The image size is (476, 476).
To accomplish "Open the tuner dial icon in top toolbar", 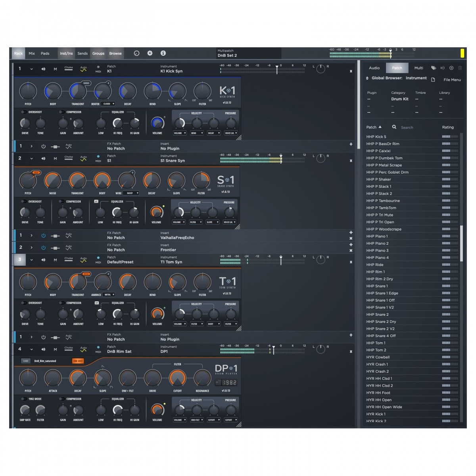I will coord(136,53).
